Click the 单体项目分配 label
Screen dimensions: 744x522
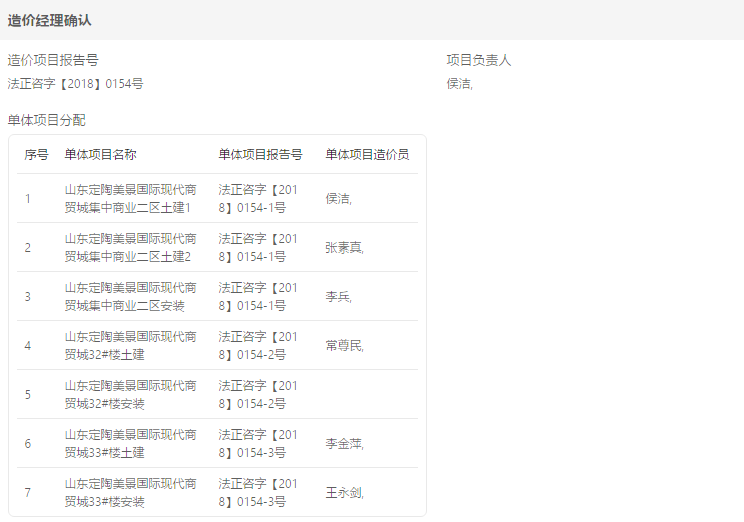pos(46,120)
